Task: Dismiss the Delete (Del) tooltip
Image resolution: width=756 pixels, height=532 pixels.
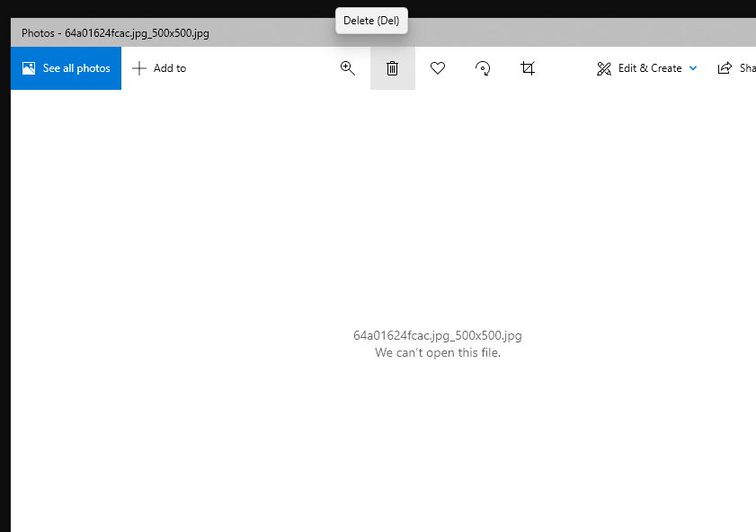Action: pyautogui.click(x=371, y=20)
